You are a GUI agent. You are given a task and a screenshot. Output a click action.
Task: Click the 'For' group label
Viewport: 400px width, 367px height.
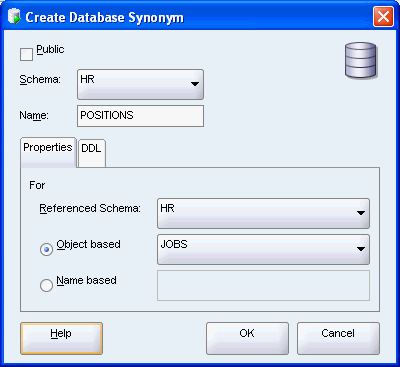click(x=37, y=185)
